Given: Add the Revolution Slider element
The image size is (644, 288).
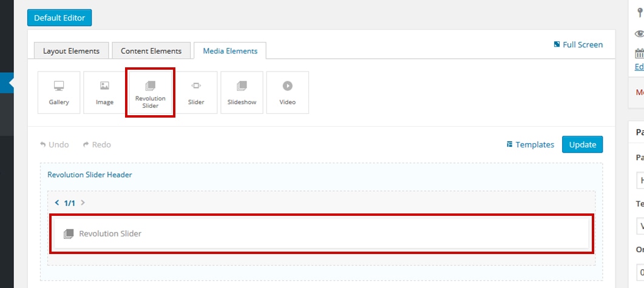Looking at the screenshot, I should 151,93.
